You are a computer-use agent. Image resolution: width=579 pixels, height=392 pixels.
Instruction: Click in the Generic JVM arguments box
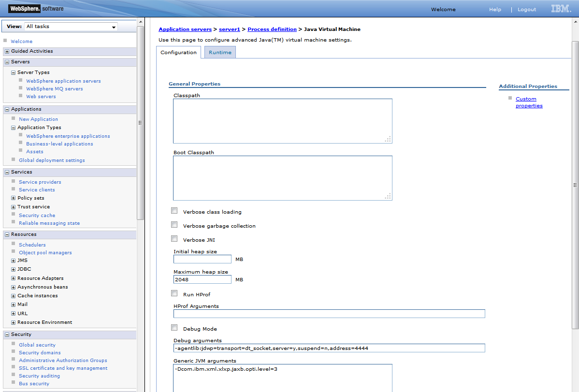[x=282, y=378]
